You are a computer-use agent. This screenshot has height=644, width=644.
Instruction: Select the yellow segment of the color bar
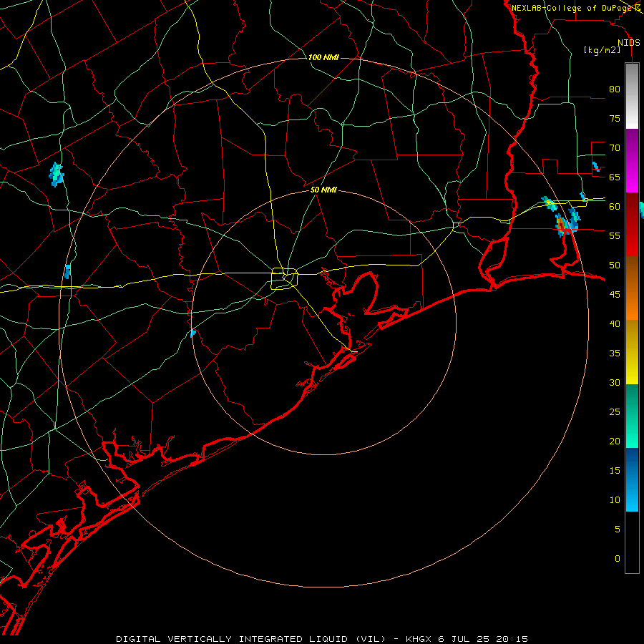632,352
